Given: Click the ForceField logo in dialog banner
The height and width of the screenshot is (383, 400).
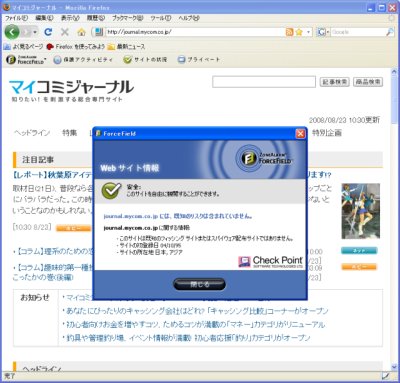Looking at the screenshot, I should [265, 158].
